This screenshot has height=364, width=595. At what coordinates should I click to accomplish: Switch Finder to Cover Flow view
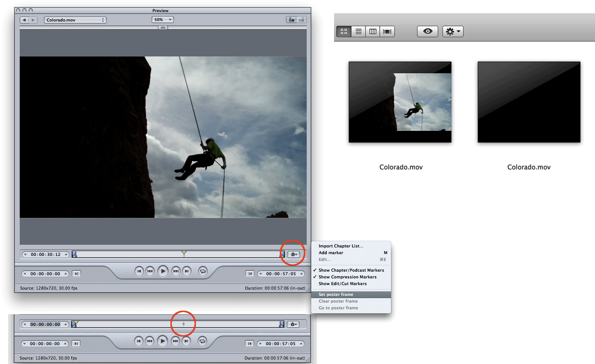[387, 31]
